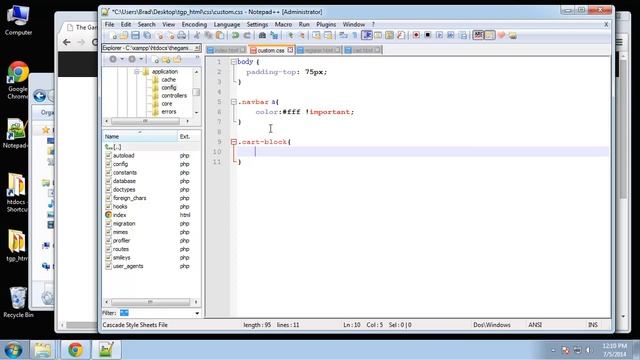Click Chrome icon in the taskbar

[76, 350]
